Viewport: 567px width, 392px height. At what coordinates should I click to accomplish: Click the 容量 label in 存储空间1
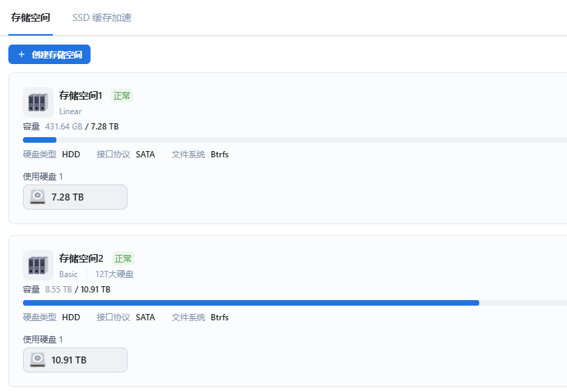[x=31, y=127]
